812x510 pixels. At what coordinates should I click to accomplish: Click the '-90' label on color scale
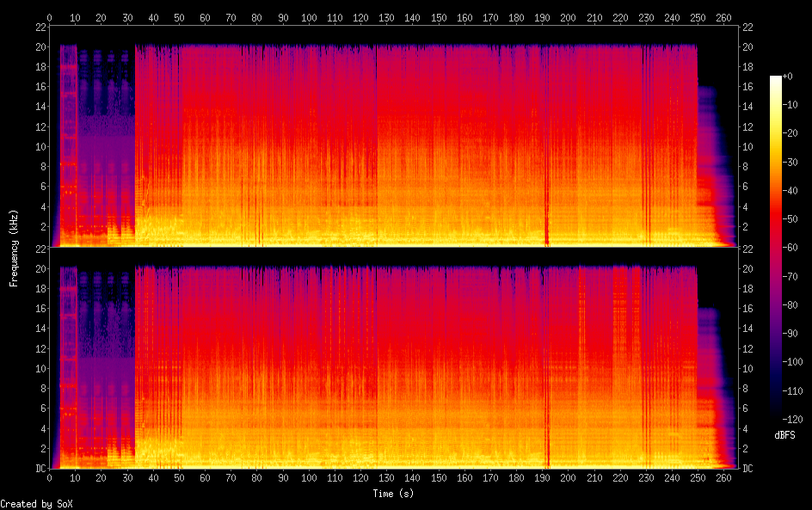tap(790, 334)
